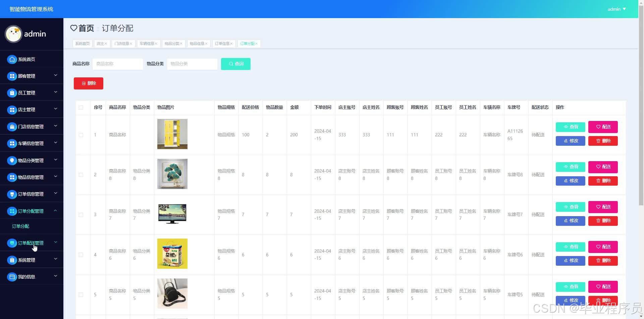Viewport: 644px width, 319px height.
Task: Tick the checkbox for row 5
Action: tap(81, 295)
